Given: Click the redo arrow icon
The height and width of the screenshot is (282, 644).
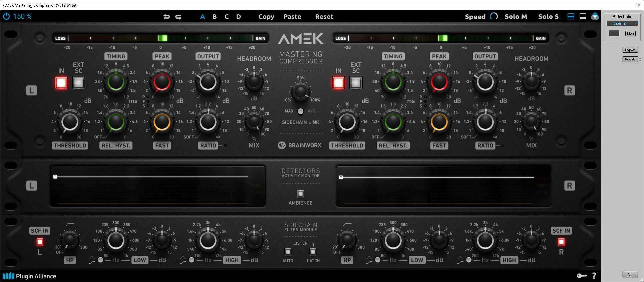Looking at the screenshot, I should coord(179,17).
